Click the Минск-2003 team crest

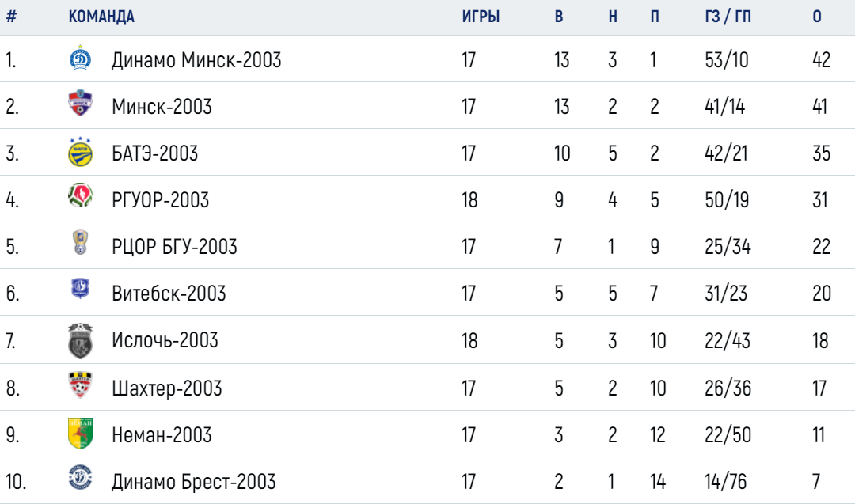pyautogui.click(x=80, y=104)
